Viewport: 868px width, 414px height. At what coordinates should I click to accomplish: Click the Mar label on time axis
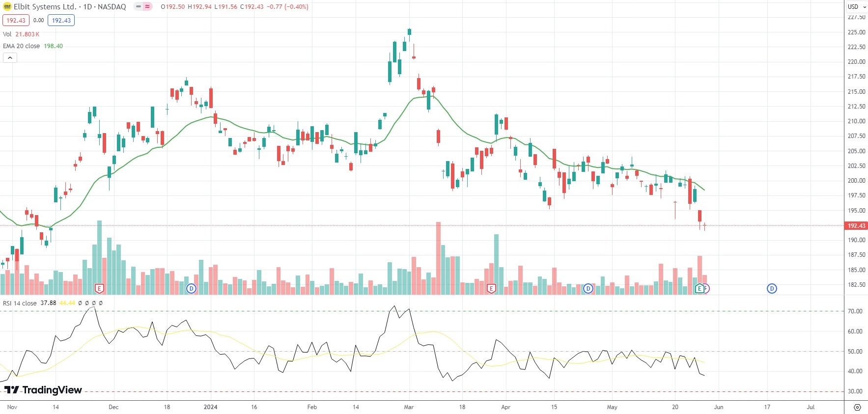pyautogui.click(x=409, y=407)
